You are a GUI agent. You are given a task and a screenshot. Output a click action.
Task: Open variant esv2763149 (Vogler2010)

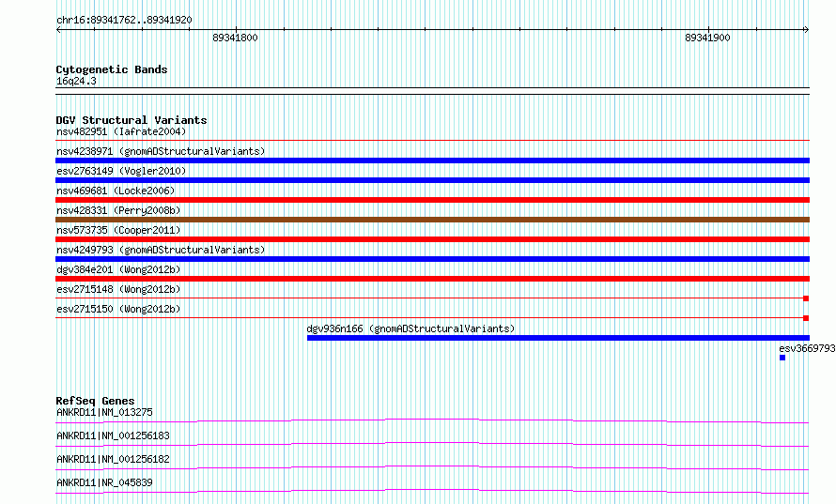121,171
